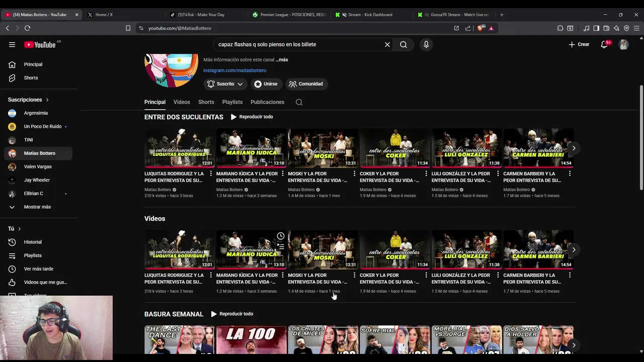Switch to the TikTok browser tab

[x=205, y=15]
